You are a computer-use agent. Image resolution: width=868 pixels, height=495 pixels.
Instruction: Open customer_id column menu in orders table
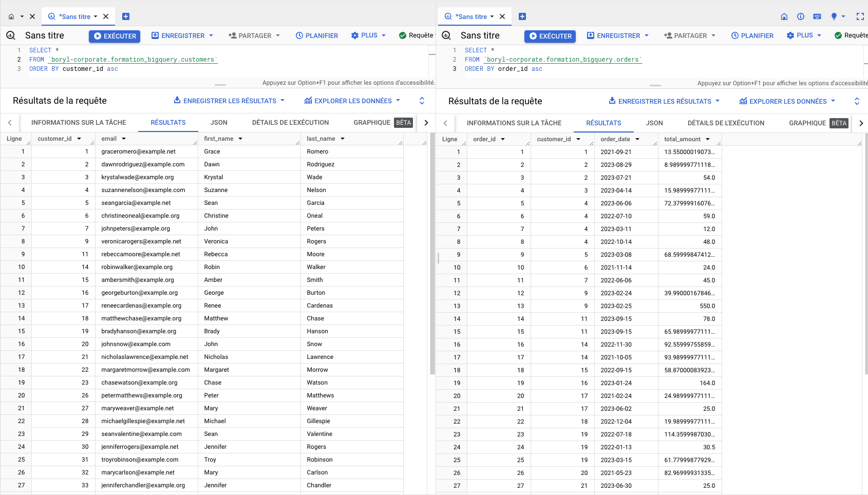pyautogui.click(x=578, y=139)
